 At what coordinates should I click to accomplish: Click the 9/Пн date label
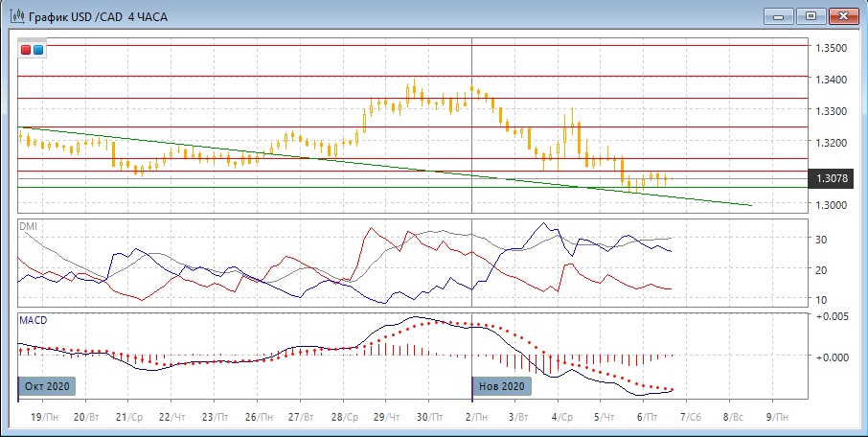[778, 418]
